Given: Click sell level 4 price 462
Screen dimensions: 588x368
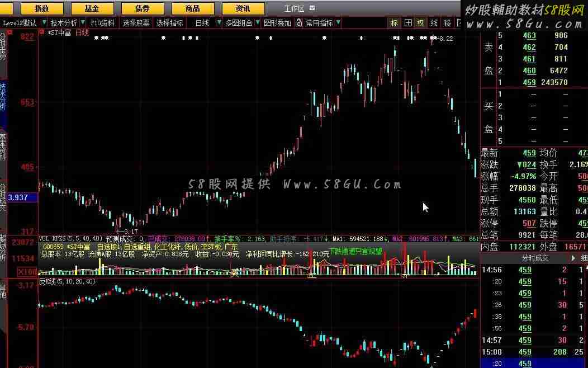Looking at the screenshot, I should (x=529, y=48).
